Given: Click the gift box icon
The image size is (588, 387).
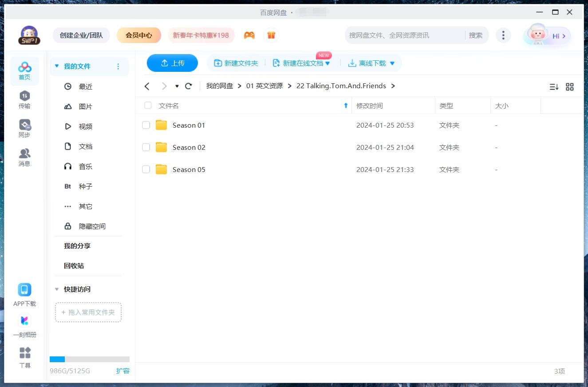Looking at the screenshot, I should [271, 35].
